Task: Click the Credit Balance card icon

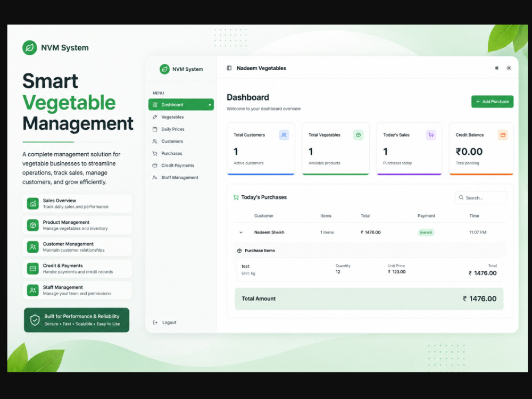Action: [503, 135]
